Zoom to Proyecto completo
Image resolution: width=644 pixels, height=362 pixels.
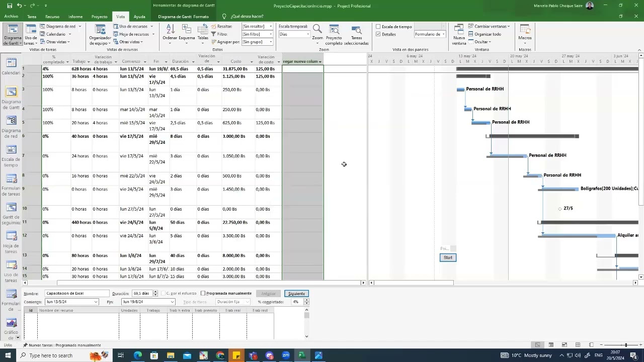334,35
